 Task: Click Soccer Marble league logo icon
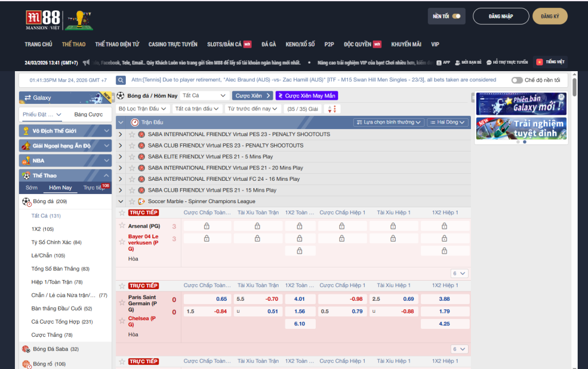point(141,201)
